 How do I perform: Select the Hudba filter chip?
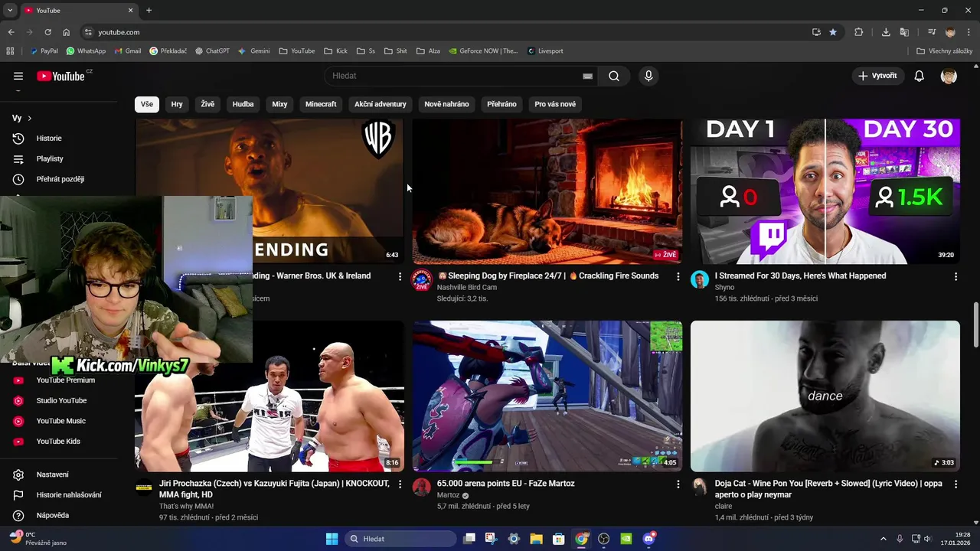coord(243,104)
